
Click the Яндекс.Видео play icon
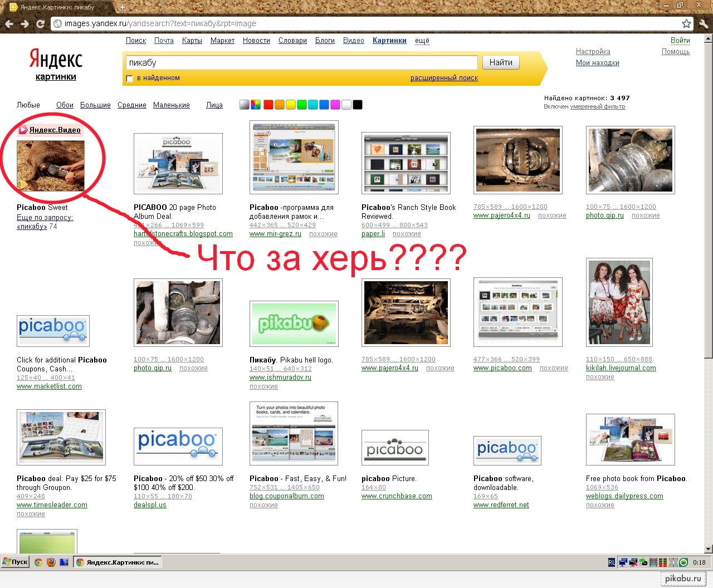pos(23,130)
